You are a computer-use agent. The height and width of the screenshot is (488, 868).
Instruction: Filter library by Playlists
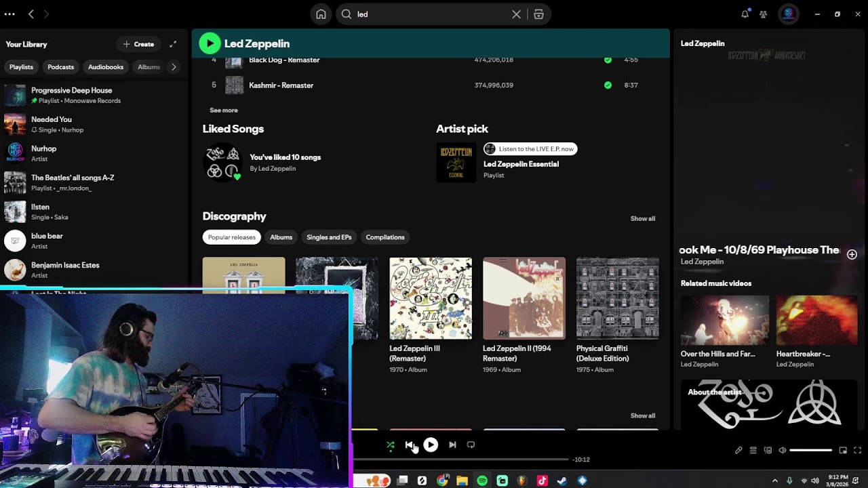point(21,67)
